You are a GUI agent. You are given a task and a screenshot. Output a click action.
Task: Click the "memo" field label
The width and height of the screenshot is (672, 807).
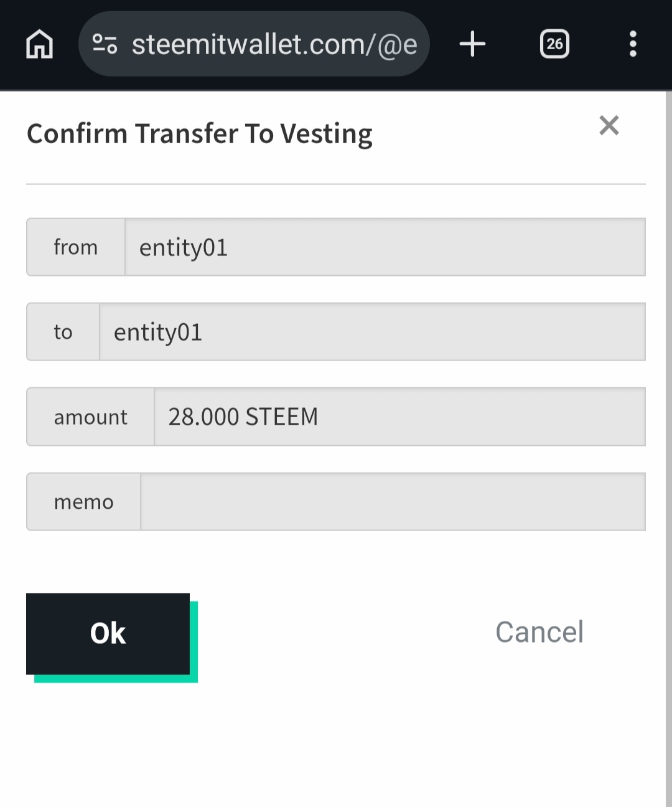[84, 502]
